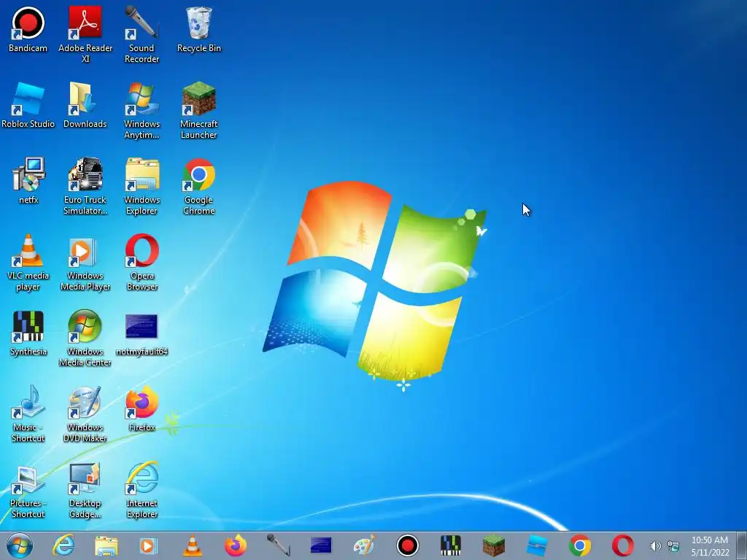The image size is (747, 560).
Task: Select the Windows Explorer desktop shortcut
Action: pyautogui.click(x=142, y=186)
